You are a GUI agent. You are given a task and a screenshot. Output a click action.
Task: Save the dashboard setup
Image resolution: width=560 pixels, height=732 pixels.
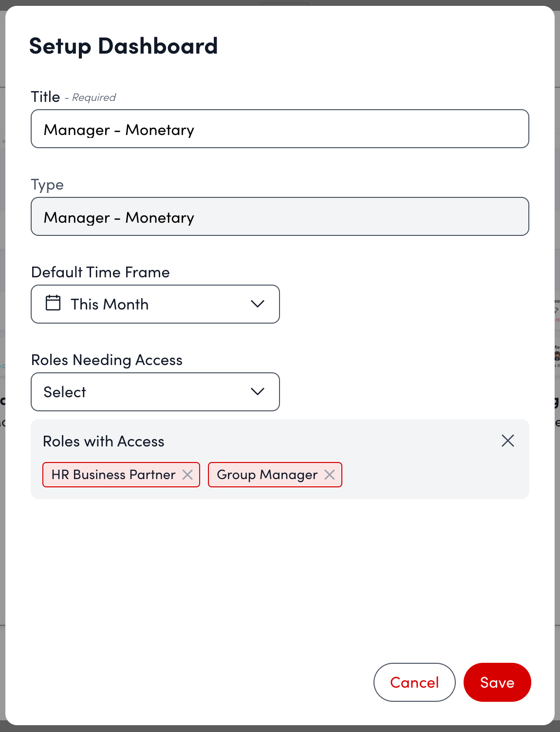(497, 682)
